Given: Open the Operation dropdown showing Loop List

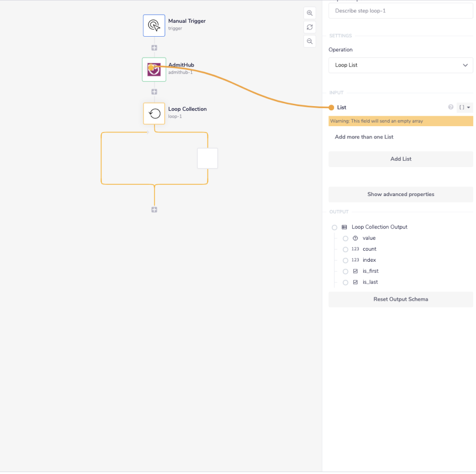Looking at the screenshot, I should [x=400, y=65].
